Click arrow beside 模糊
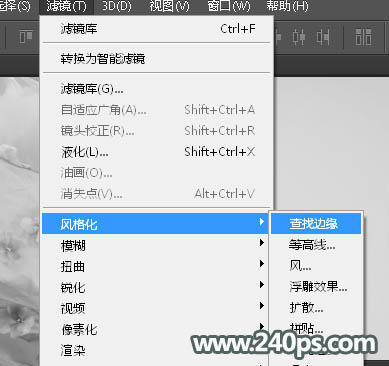Image resolution: width=389 pixels, height=366 pixels. 262,243
